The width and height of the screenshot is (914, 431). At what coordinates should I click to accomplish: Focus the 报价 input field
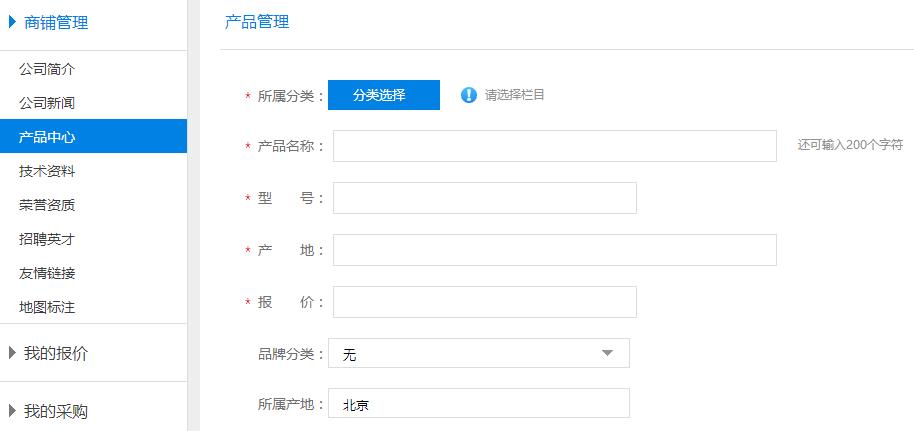point(484,302)
